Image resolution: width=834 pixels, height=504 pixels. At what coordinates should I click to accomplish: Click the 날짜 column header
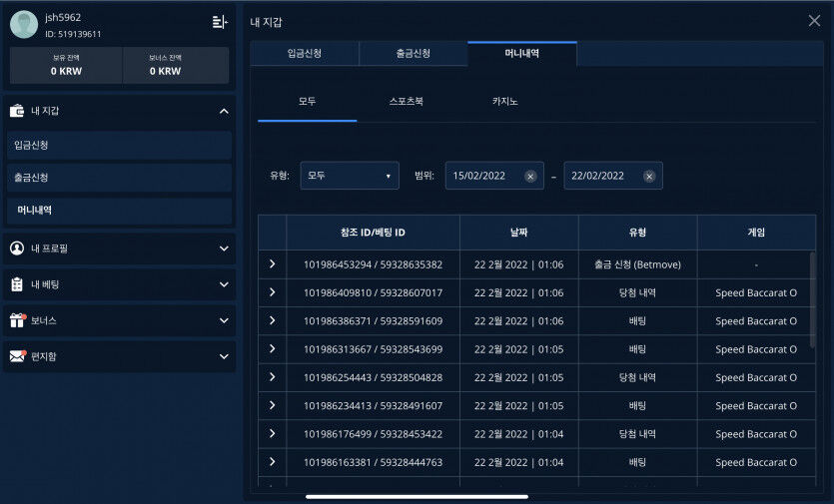[x=519, y=233]
